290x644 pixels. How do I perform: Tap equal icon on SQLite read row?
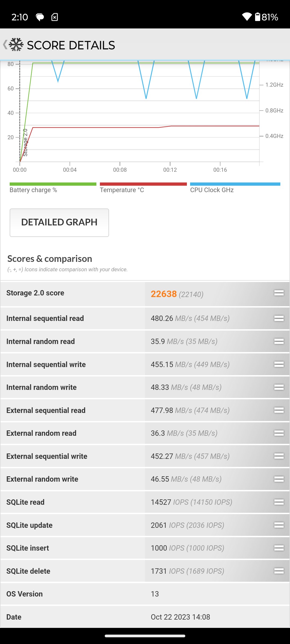click(279, 502)
